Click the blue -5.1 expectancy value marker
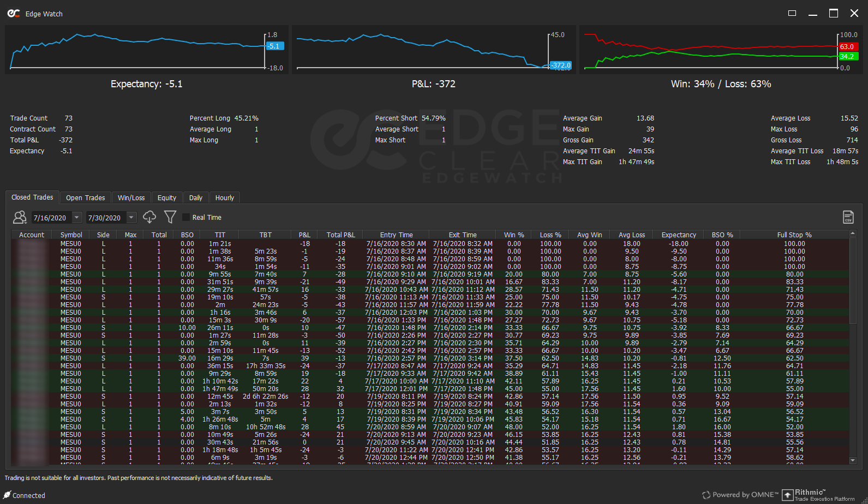Image resolution: width=868 pixels, height=504 pixels. pos(274,46)
